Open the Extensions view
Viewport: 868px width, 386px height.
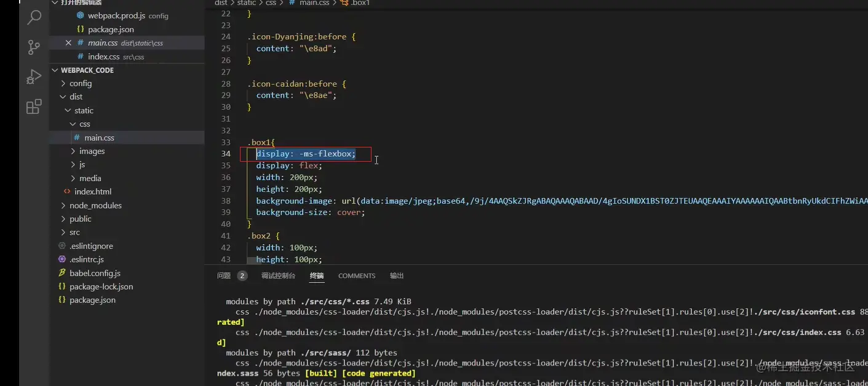[34, 107]
